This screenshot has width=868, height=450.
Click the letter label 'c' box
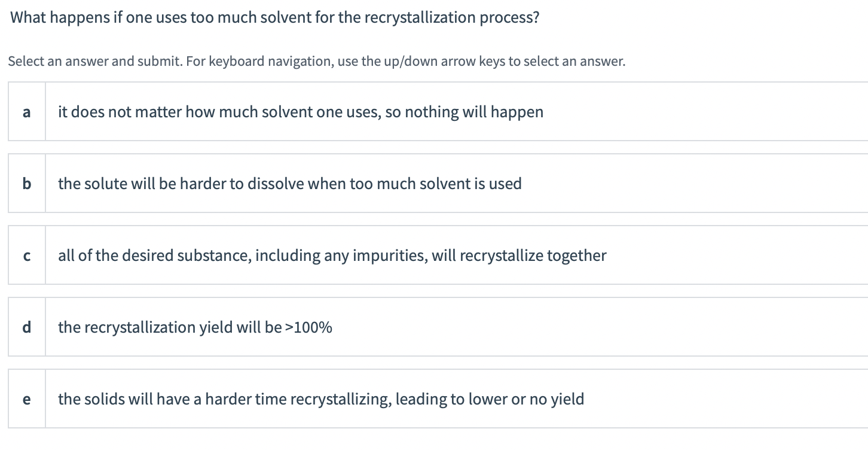pos(26,255)
